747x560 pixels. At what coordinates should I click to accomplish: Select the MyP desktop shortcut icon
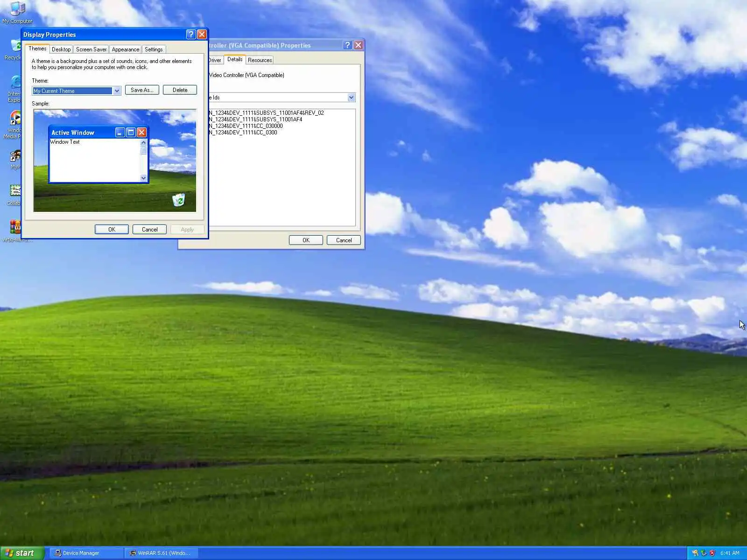(14, 160)
